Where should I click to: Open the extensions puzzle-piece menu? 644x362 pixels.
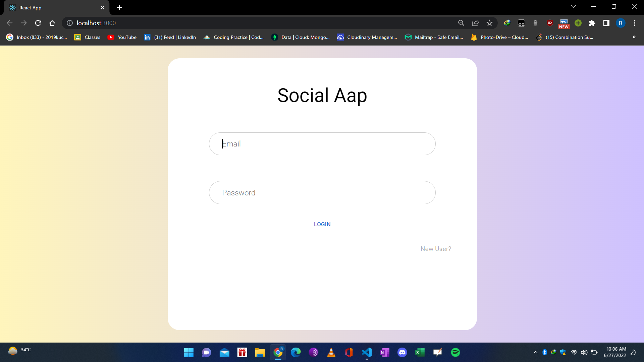(592, 23)
